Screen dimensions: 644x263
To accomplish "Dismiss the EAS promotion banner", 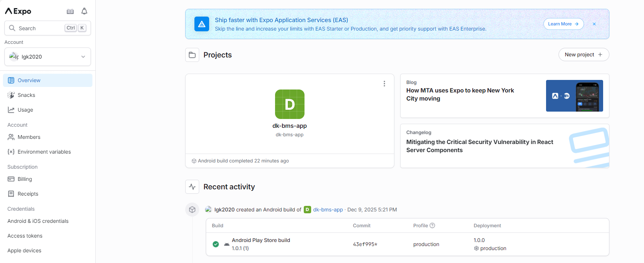I will (594, 24).
